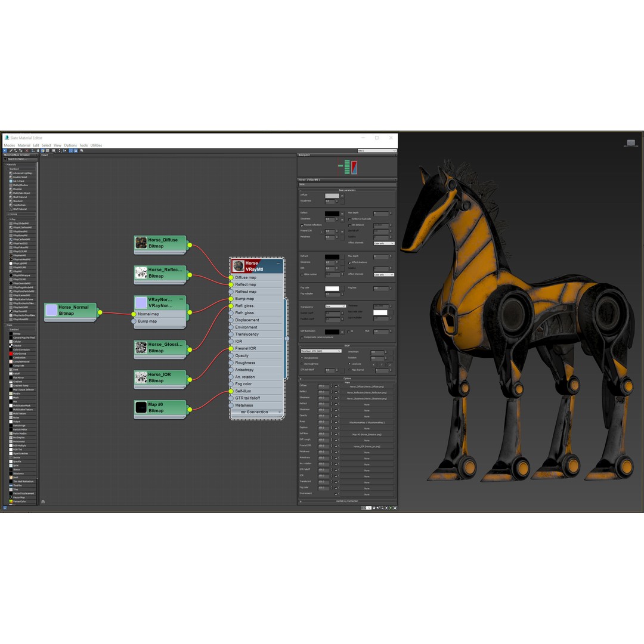Open BRDF Microfacet GTR (GGX) dropdown
The width and height of the screenshot is (644, 644).
[x=321, y=351]
